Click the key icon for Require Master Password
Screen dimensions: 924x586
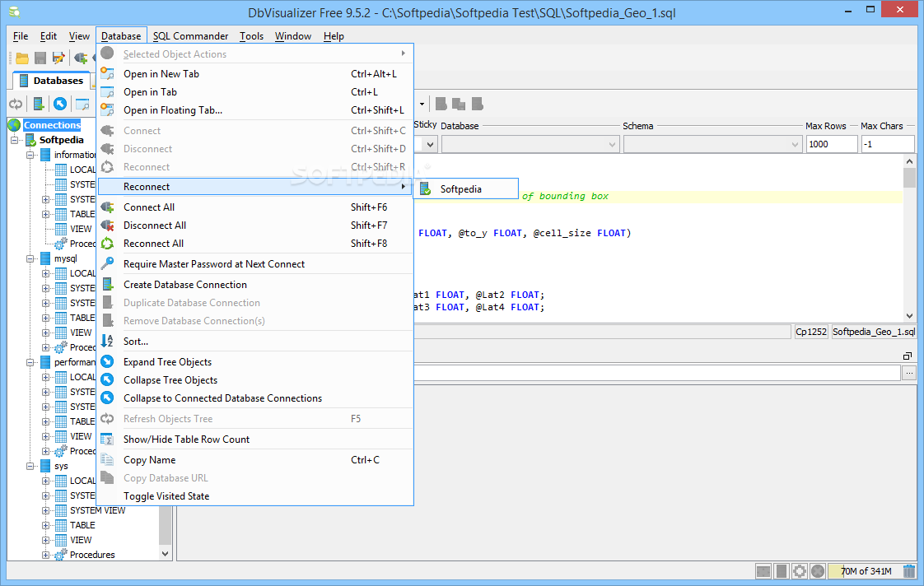[x=107, y=263]
